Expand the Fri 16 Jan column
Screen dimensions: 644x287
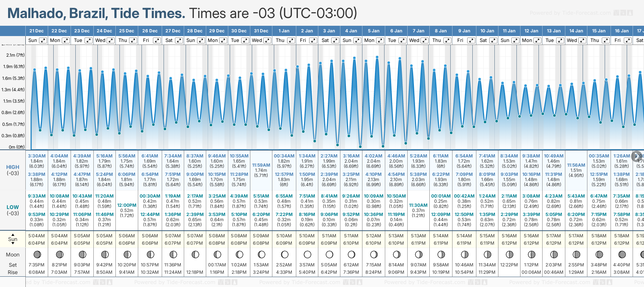628,40
